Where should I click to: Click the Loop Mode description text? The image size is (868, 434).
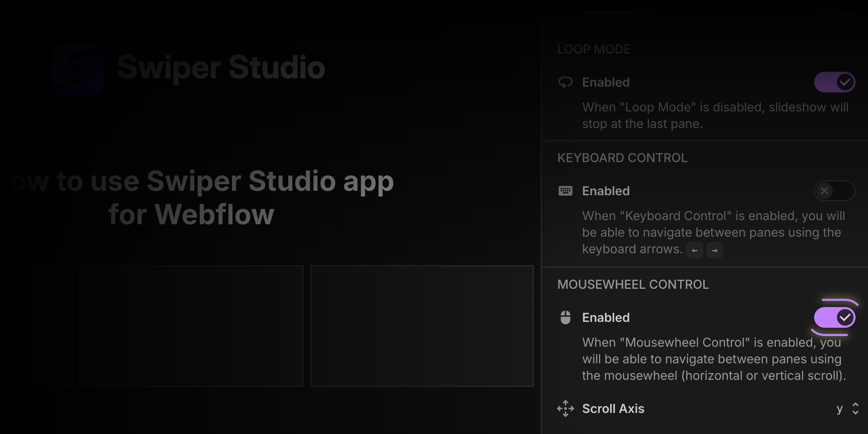[x=715, y=116]
